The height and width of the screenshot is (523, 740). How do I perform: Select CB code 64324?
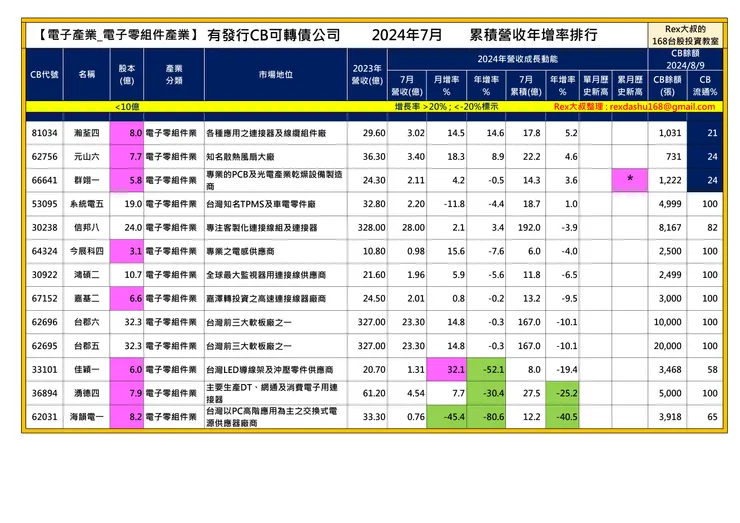[x=44, y=251]
